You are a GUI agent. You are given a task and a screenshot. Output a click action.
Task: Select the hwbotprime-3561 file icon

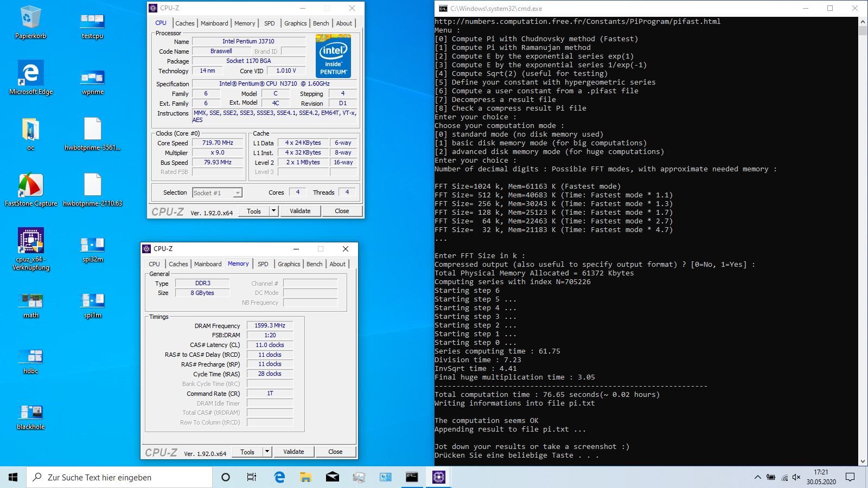pos(92,134)
